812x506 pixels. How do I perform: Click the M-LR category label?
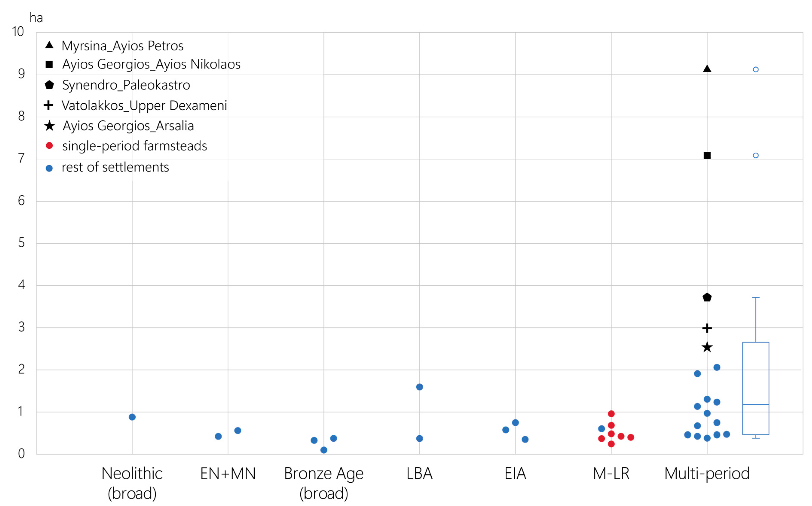click(x=611, y=474)
